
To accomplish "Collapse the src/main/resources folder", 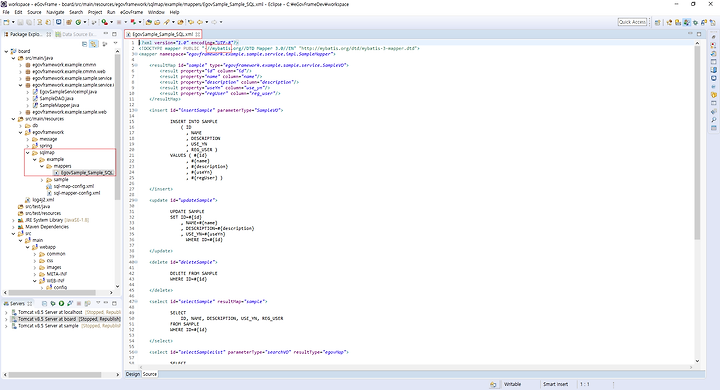I will coord(13,119).
